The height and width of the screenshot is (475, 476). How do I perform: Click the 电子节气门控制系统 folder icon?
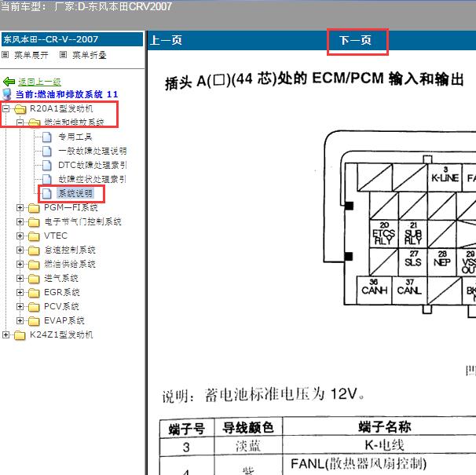point(34,222)
